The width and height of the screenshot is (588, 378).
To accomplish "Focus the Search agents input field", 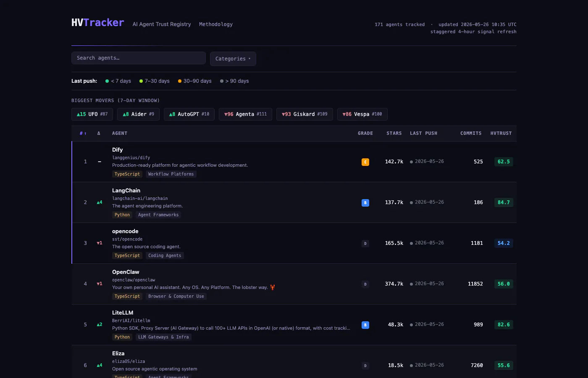I will [139, 58].
